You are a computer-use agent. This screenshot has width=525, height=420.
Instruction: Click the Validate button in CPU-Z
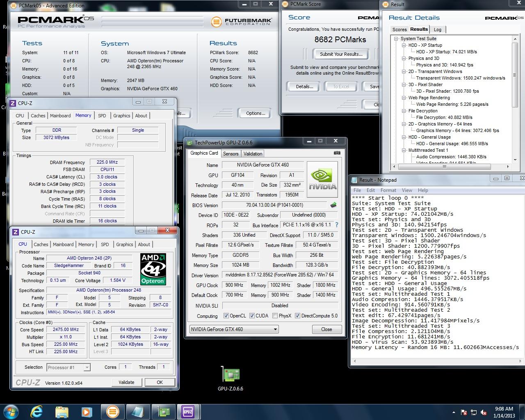point(126,382)
